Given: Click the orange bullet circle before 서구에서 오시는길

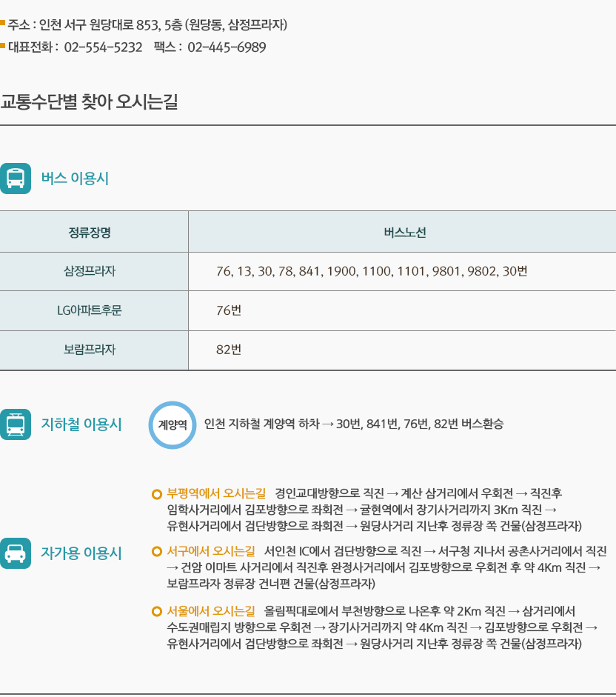Looking at the screenshot, I should (x=156, y=552).
